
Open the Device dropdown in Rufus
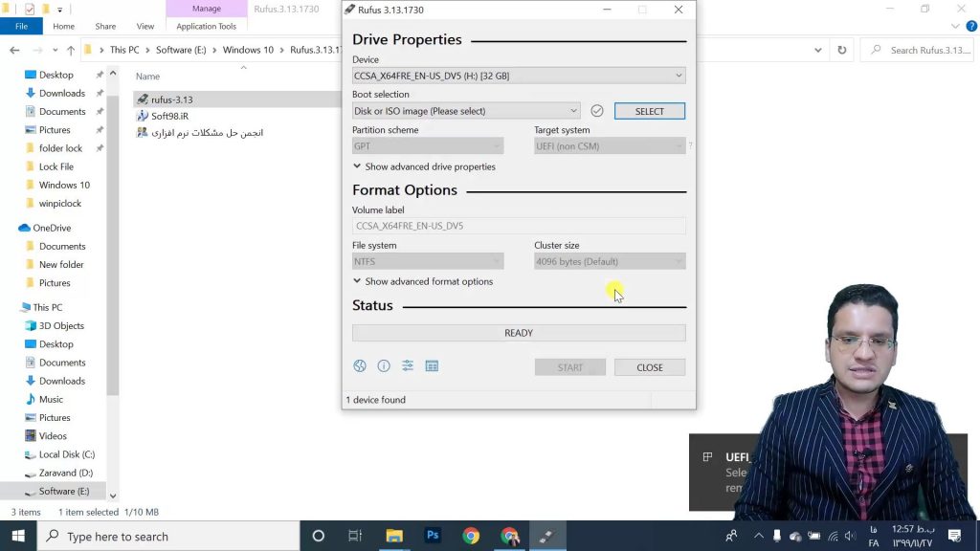(x=519, y=76)
